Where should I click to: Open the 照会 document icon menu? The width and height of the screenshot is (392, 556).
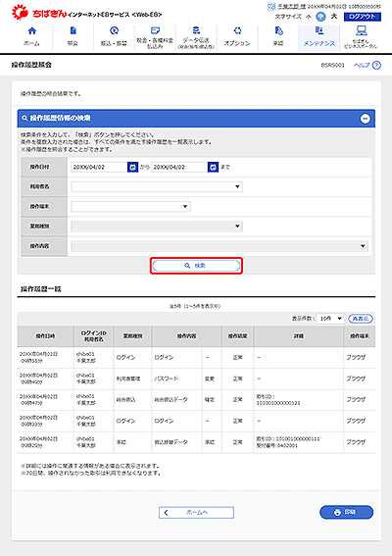[73, 30]
